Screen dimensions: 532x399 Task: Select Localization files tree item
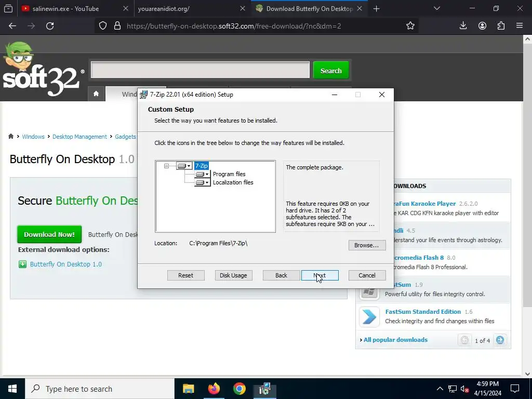[x=233, y=182]
